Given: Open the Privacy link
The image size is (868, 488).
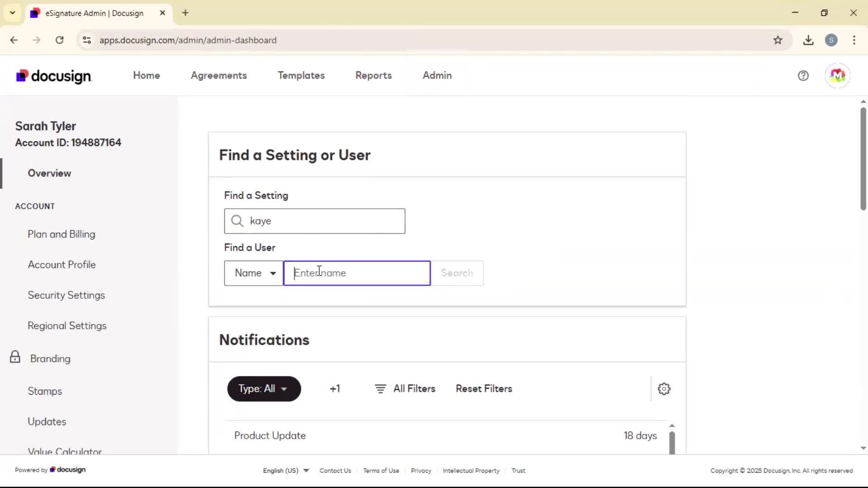Looking at the screenshot, I should (421, 470).
